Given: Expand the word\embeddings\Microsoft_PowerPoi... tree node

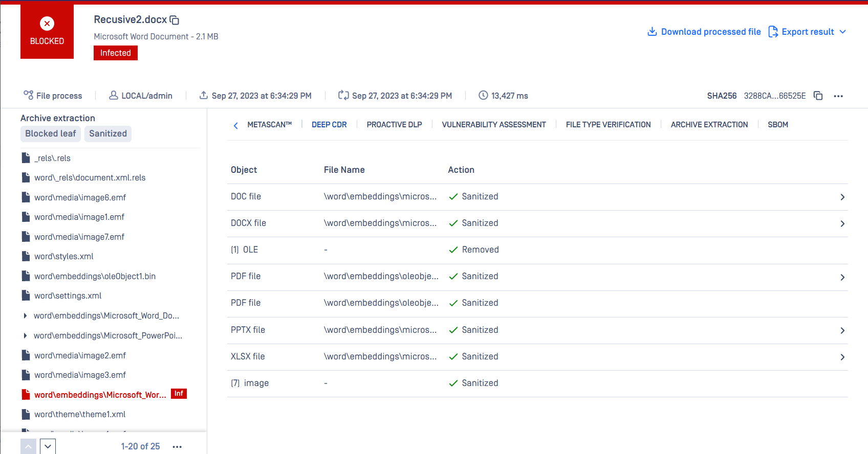Looking at the screenshot, I should coord(25,336).
